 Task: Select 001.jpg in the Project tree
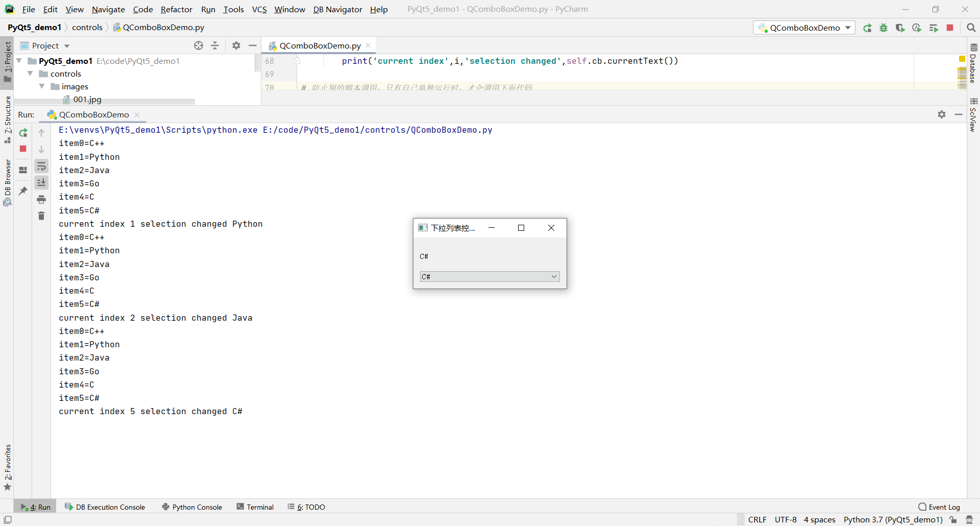pyautogui.click(x=87, y=99)
